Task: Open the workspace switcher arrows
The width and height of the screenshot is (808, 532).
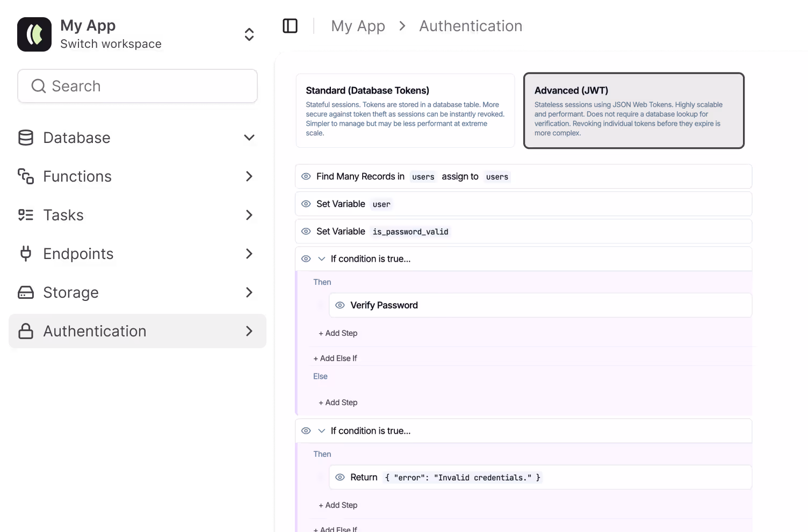Action: 249,34
